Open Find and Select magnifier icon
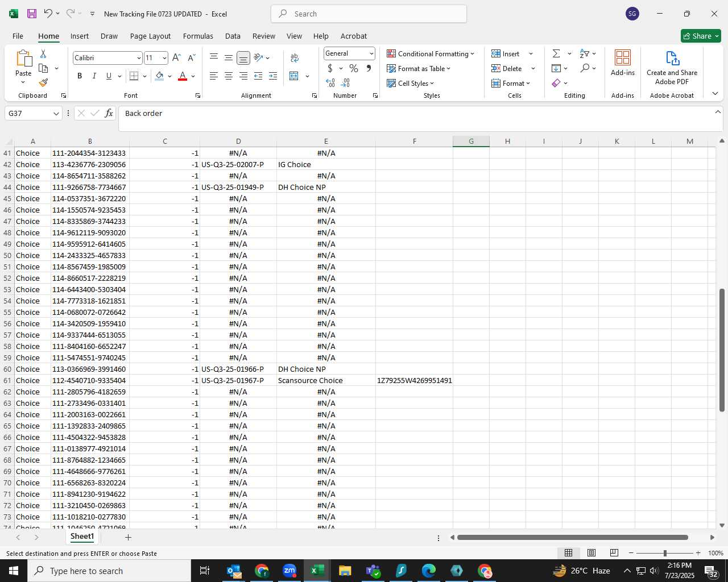Image resolution: width=728 pixels, height=582 pixels. point(585,68)
